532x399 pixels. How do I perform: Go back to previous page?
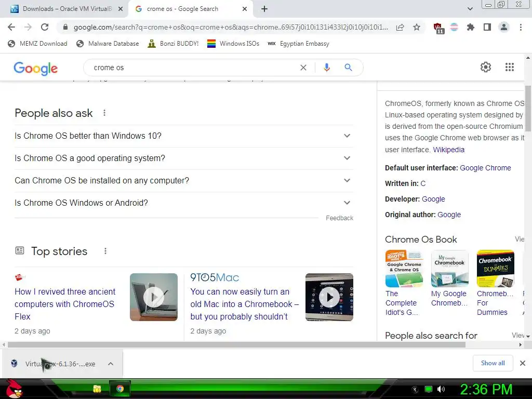point(11,27)
